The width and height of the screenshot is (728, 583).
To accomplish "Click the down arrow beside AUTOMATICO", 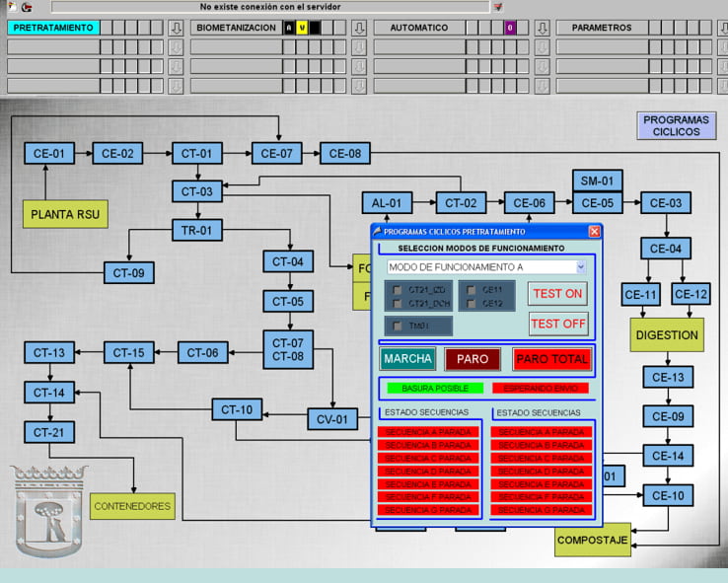I will (542, 28).
